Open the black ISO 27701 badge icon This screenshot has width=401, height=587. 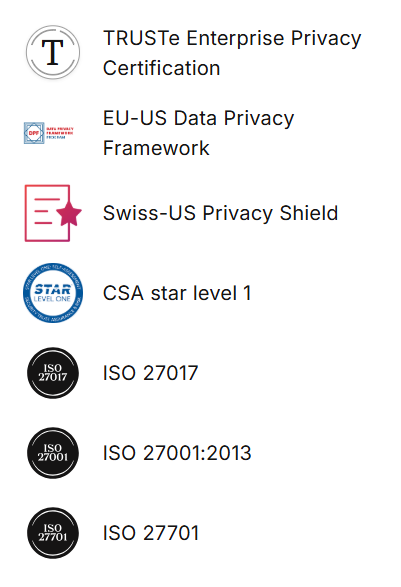[x=53, y=533]
